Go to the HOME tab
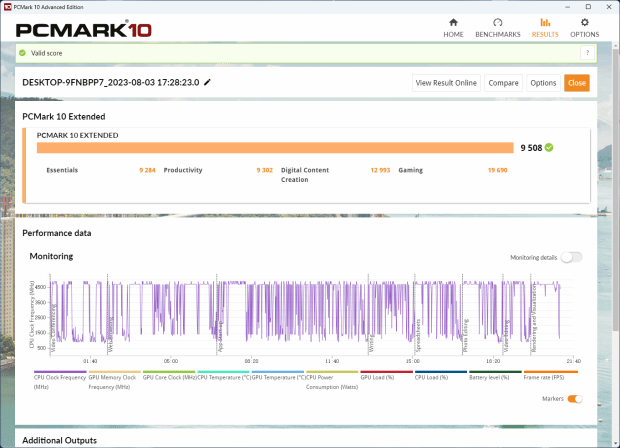Viewport: 620px width, 448px height. 453,28
